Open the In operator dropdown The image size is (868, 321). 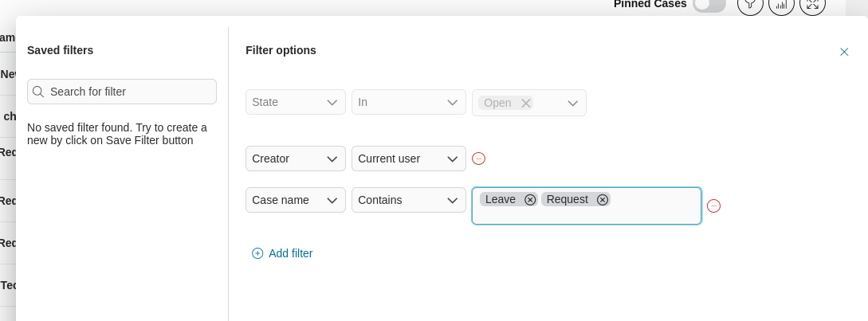[x=409, y=103]
